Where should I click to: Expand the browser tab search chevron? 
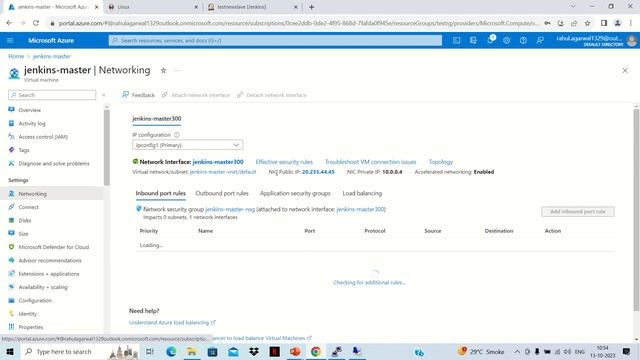tap(573, 7)
